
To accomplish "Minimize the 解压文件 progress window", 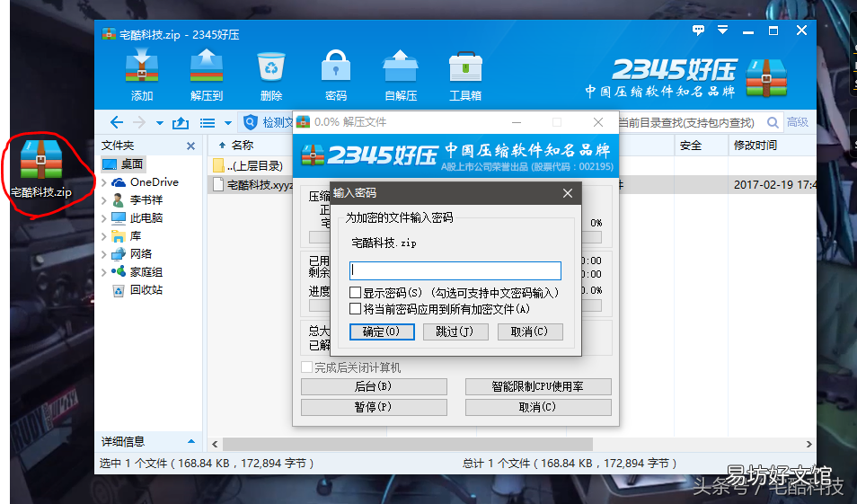I will tap(517, 122).
